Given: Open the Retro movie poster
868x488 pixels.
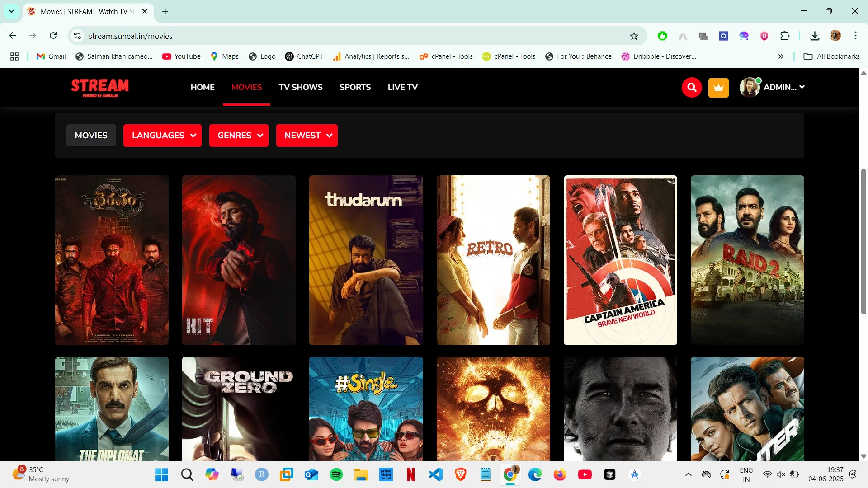Looking at the screenshot, I should coord(493,260).
